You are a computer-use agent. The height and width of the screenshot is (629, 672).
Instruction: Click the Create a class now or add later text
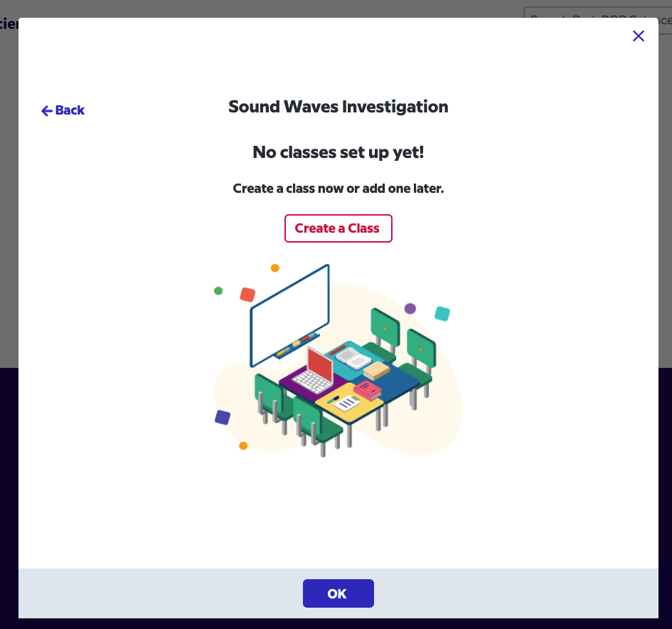tap(338, 189)
